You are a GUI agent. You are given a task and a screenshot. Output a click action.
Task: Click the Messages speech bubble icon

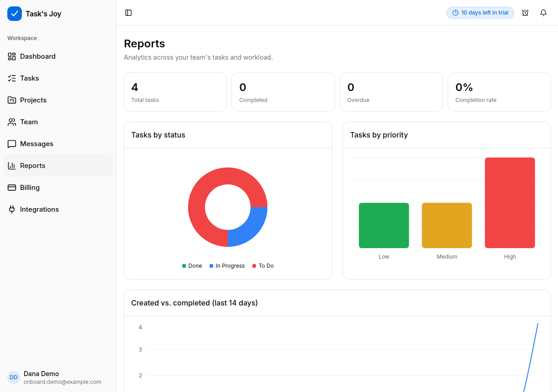(12, 144)
